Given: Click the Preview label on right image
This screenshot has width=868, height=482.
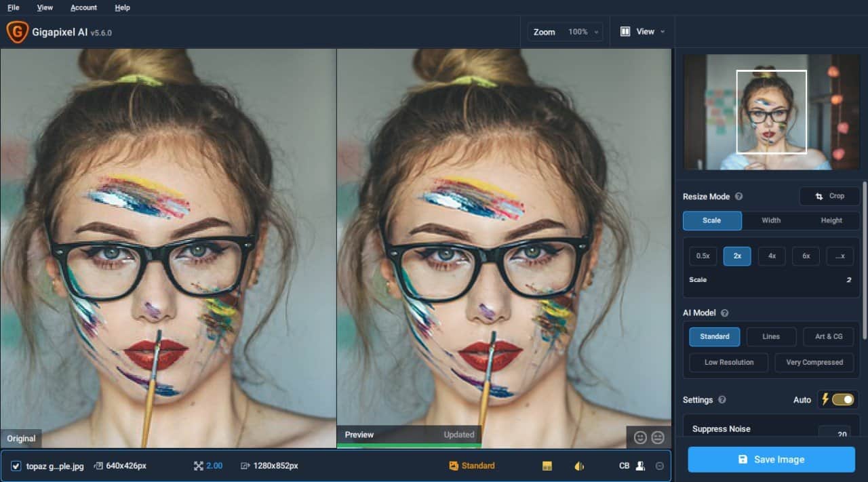Looking at the screenshot, I should tap(359, 435).
